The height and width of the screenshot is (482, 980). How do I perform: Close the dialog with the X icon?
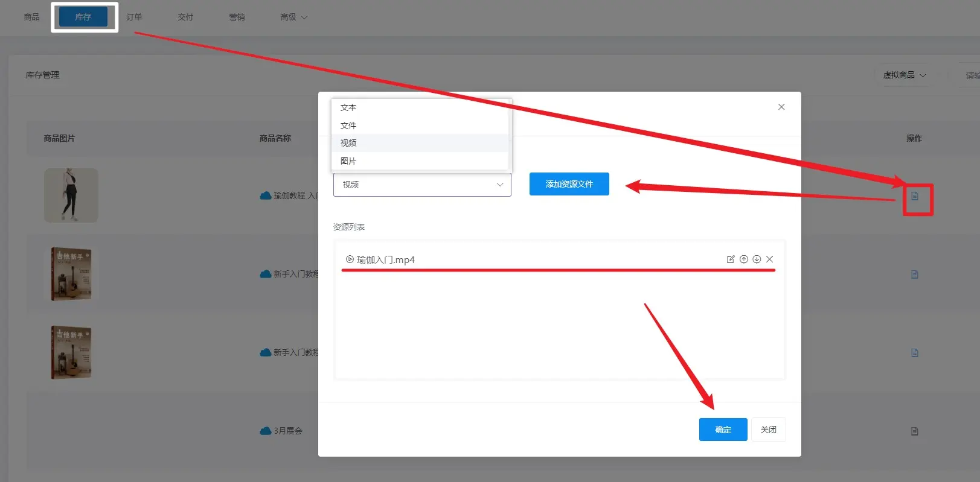pos(781,107)
